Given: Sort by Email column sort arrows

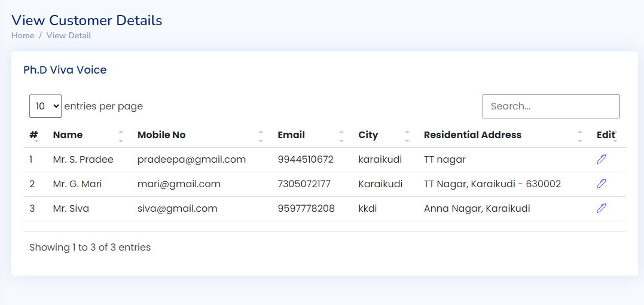Looking at the screenshot, I should [341, 136].
